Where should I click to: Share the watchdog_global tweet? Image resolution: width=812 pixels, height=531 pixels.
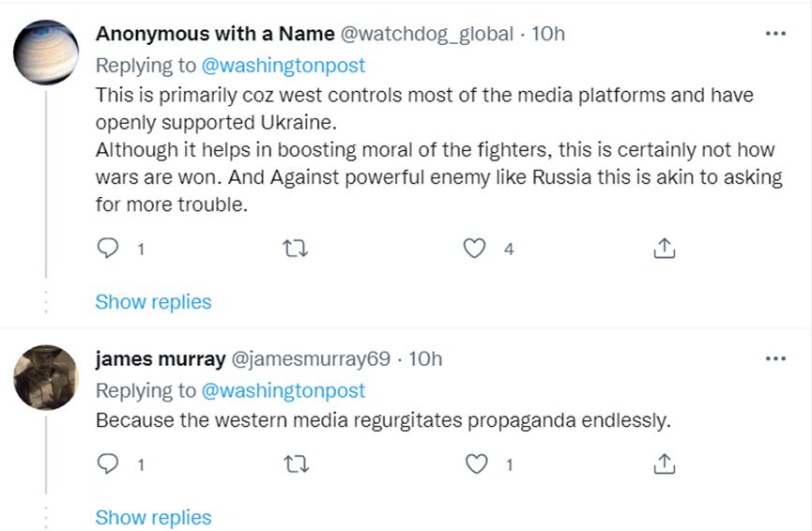click(x=664, y=249)
